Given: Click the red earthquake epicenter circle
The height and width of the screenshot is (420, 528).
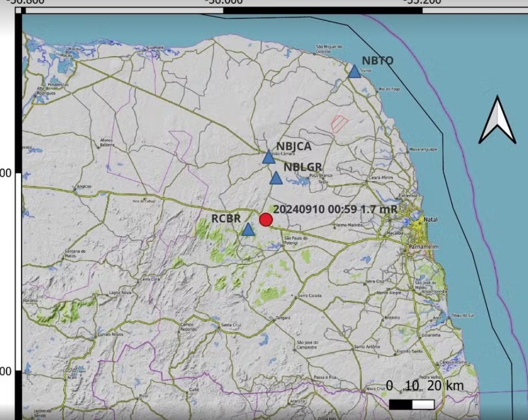Looking at the screenshot, I should 266,219.
